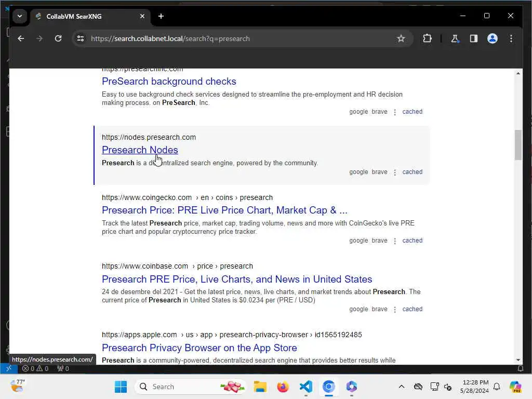The image size is (532, 399).
Task: Open more options dots for Presearch Nodes result
Action: [x=395, y=172]
